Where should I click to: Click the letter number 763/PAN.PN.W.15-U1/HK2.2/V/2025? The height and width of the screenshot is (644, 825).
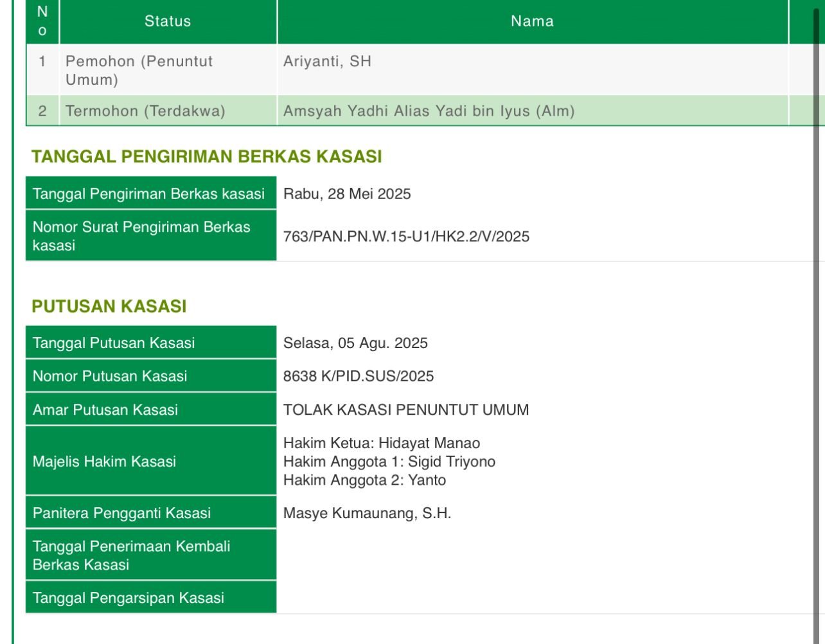(x=406, y=236)
